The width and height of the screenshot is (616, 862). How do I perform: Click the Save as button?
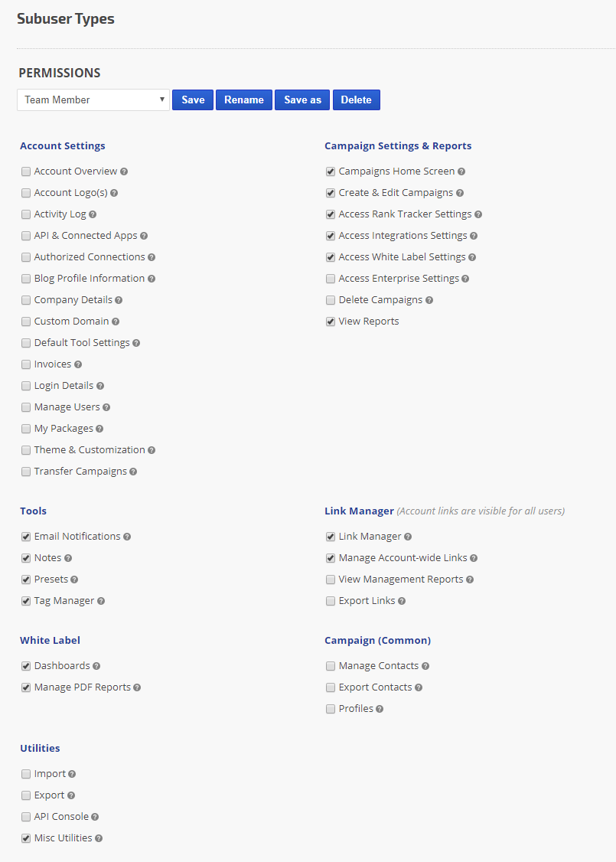point(302,100)
